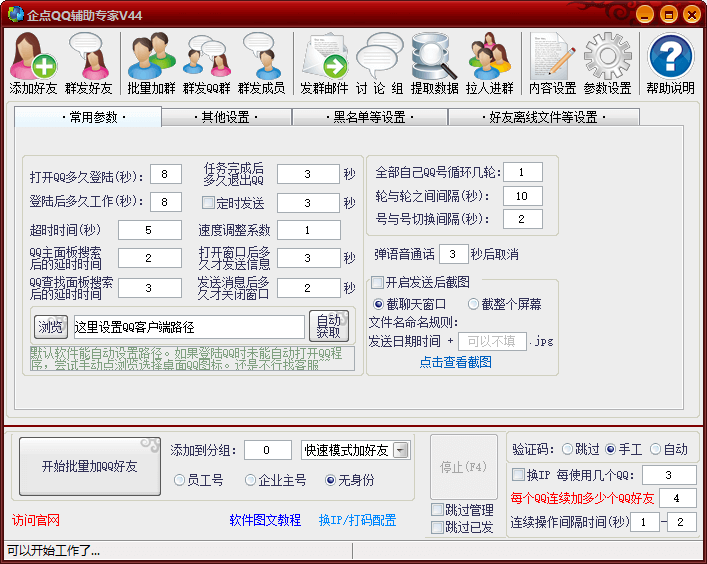The image size is (707, 564).
Task: Set 验证码 to 自动
Action: pos(655,449)
